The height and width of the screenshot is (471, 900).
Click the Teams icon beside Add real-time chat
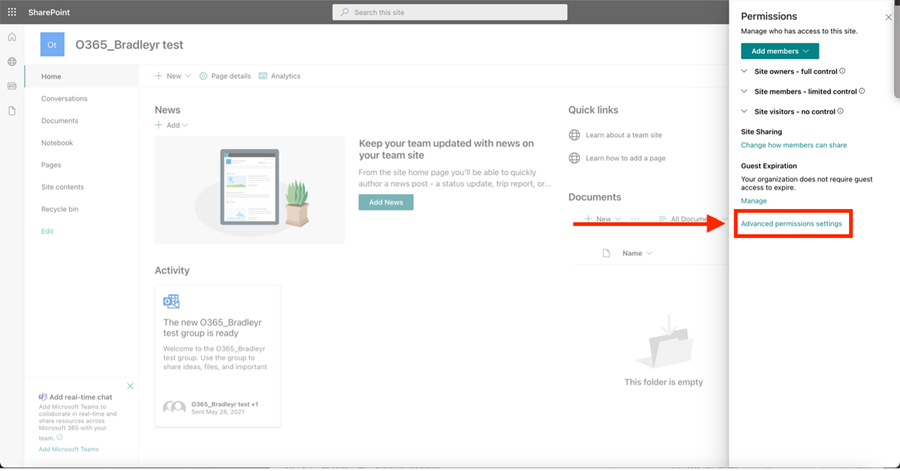pos(43,396)
